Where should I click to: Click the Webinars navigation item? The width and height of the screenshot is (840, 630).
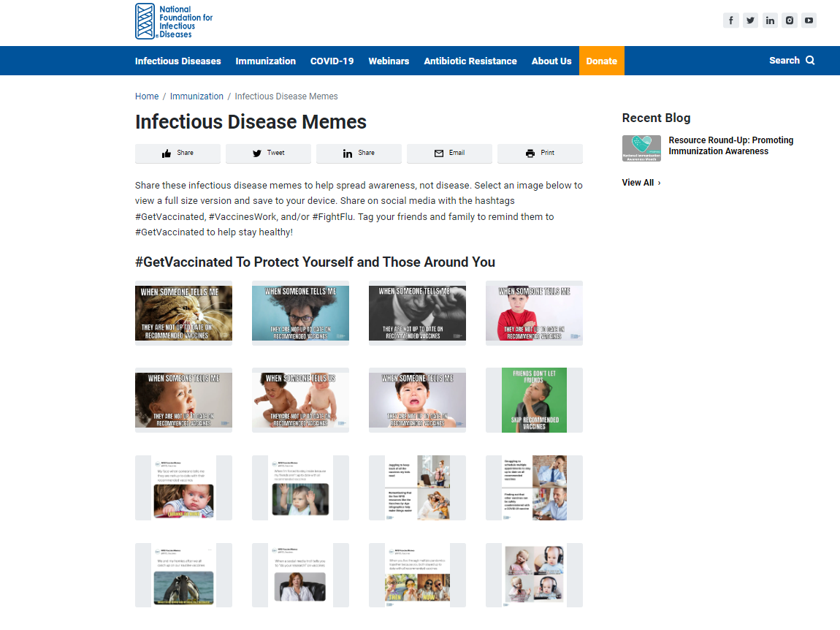389,61
